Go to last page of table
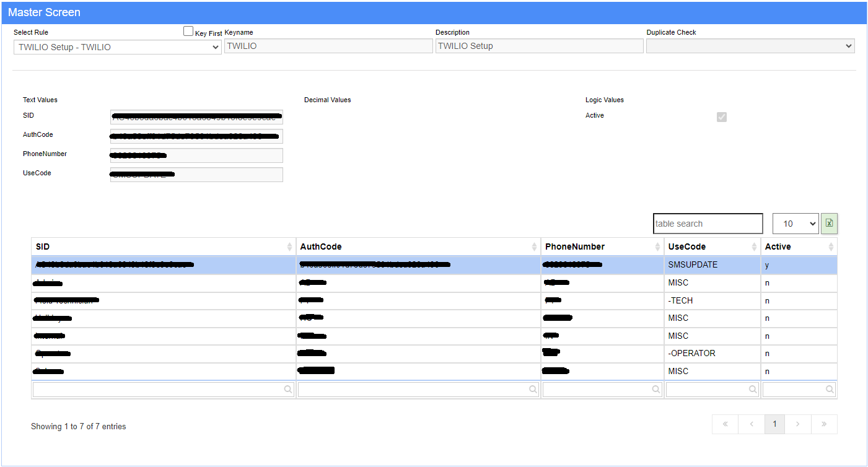 pos(824,424)
